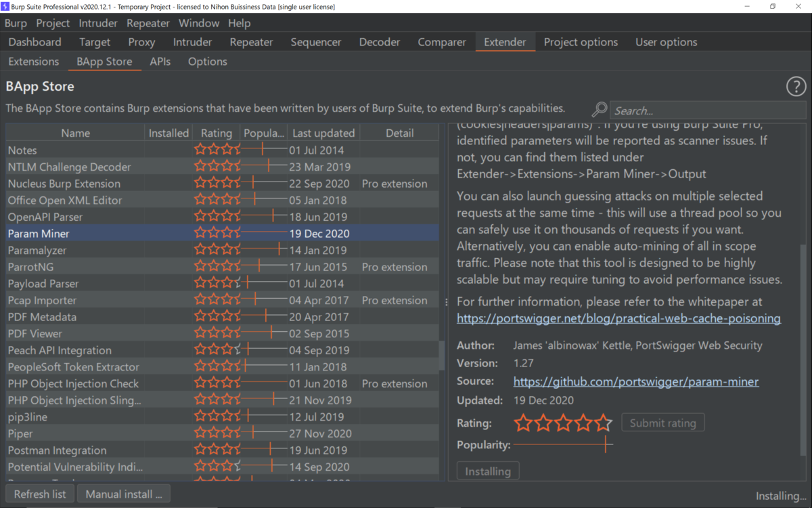Open the Window menu
Viewport: 812px width, 508px height.
199,23
